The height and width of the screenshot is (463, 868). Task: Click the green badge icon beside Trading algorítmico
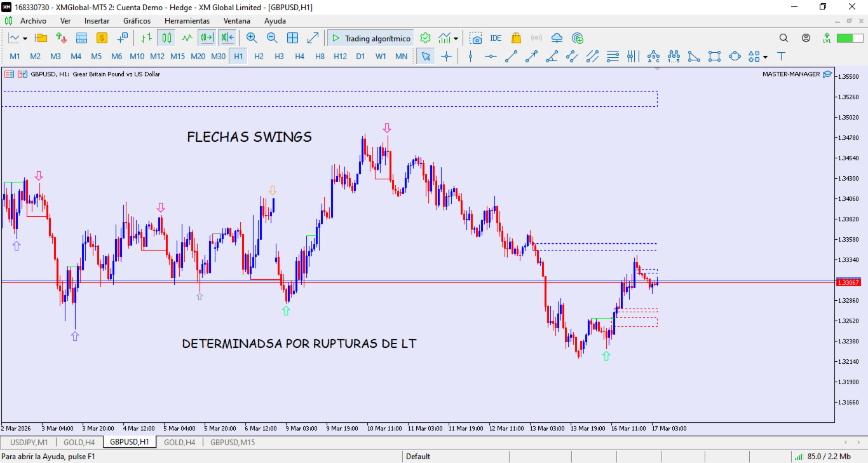pos(426,38)
